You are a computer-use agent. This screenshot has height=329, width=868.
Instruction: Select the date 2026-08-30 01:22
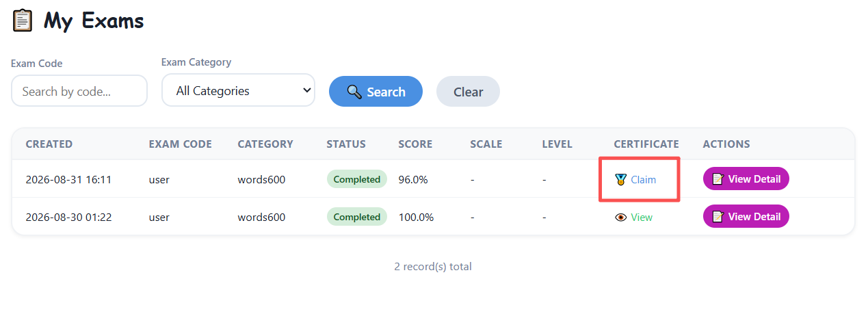(68, 218)
